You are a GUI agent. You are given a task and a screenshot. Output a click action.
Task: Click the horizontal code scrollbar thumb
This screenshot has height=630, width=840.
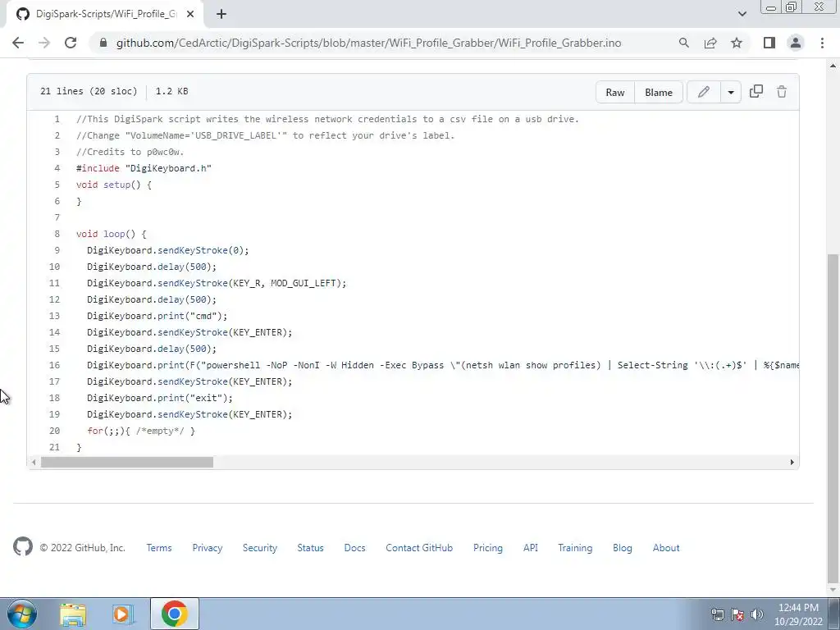127,463
